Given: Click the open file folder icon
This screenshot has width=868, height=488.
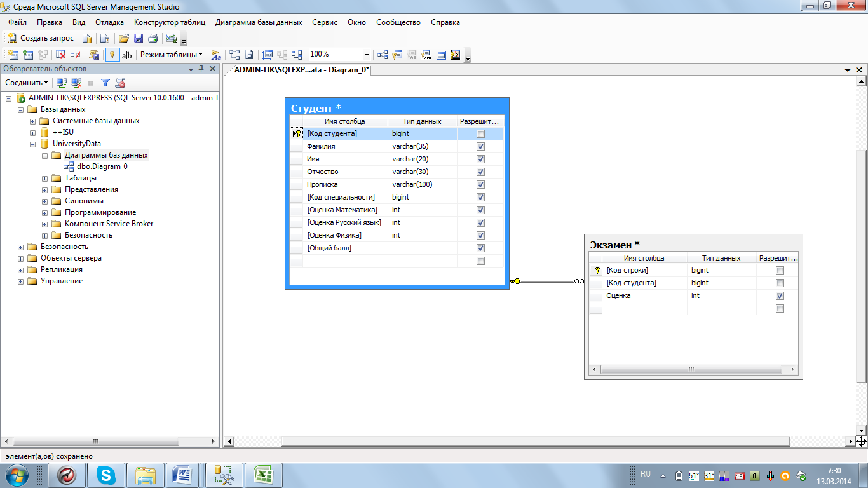Looking at the screenshot, I should coord(124,38).
